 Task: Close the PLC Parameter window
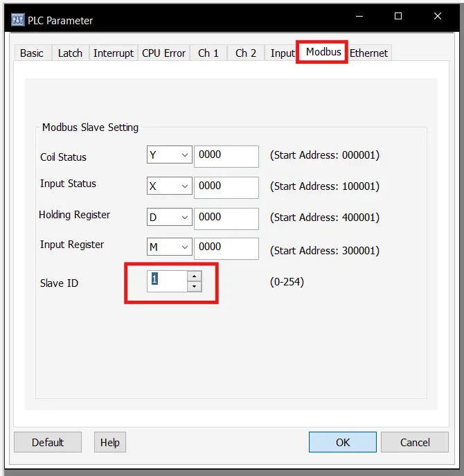[438, 16]
